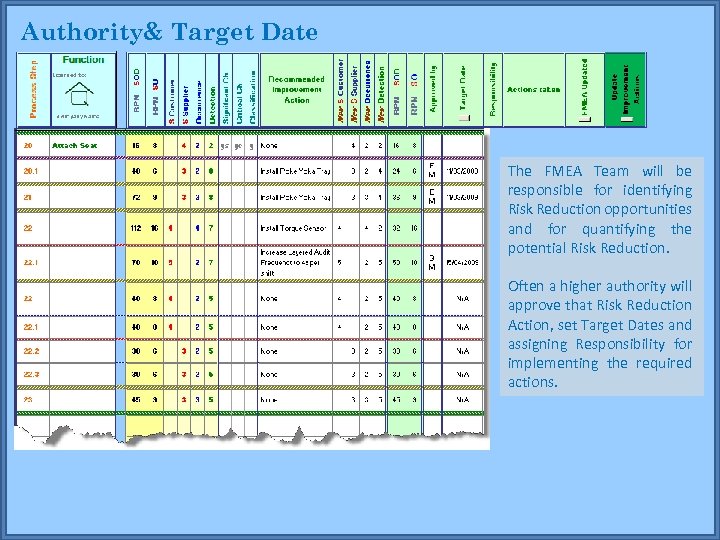Select the Function column header
This screenshot has height=540, width=720.
click(84, 90)
